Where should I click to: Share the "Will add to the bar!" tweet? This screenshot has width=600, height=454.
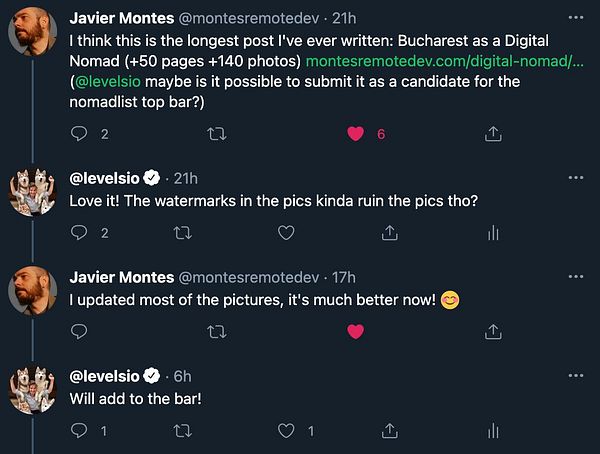click(388, 431)
